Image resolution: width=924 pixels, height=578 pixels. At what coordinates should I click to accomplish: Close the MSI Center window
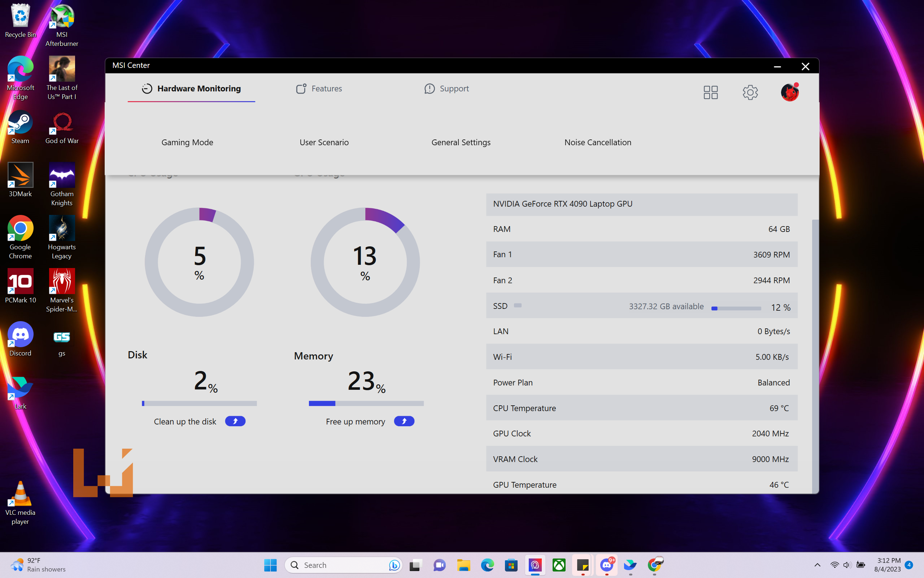805,66
